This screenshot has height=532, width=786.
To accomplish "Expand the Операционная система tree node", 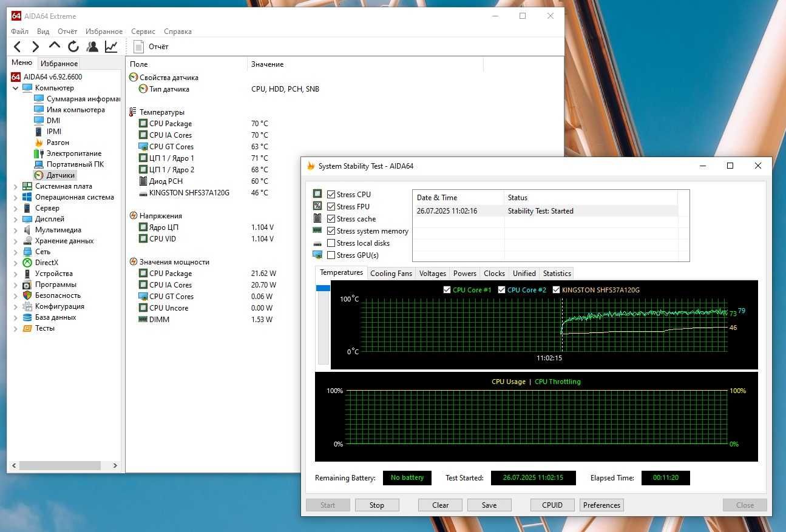I will pyautogui.click(x=16, y=197).
